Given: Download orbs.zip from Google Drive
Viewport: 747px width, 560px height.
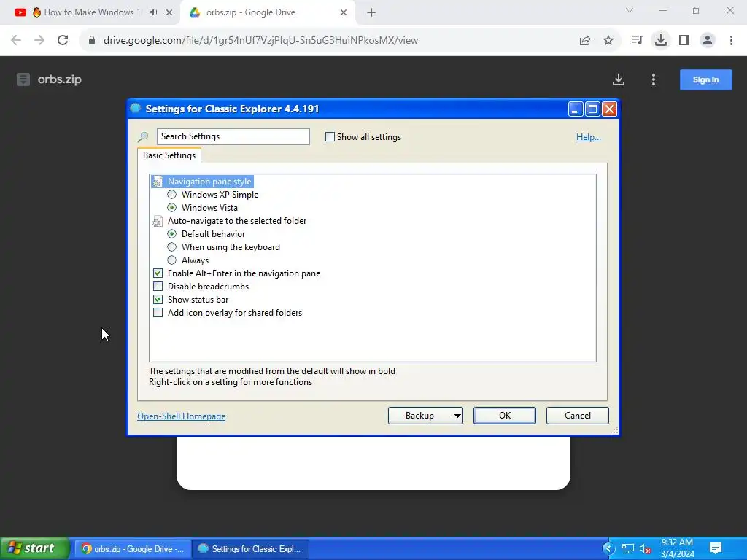Looking at the screenshot, I should (619, 79).
